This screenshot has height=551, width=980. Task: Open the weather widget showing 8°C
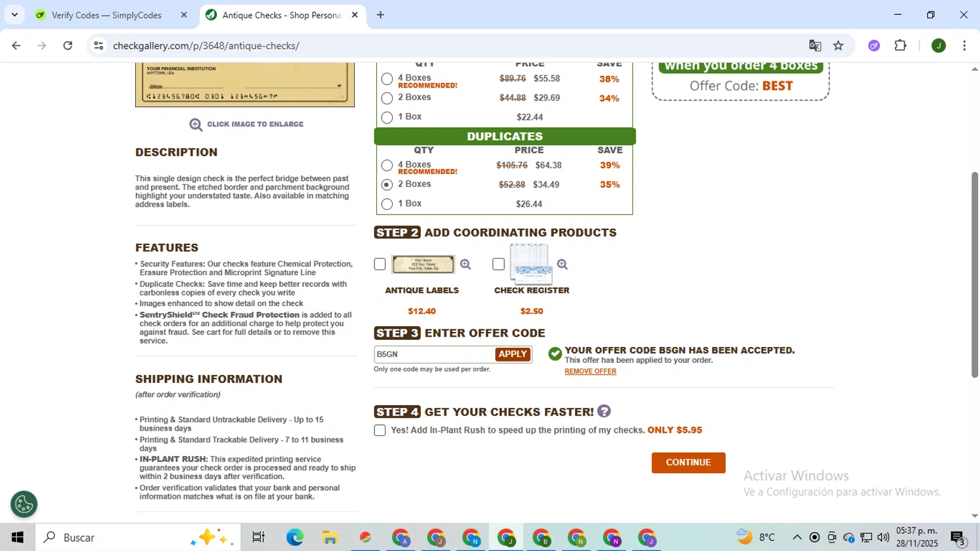755,537
